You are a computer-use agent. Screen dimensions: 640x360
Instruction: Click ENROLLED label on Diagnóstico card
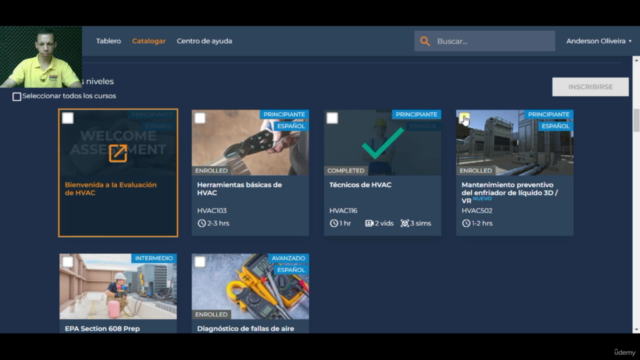pos(211,315)
